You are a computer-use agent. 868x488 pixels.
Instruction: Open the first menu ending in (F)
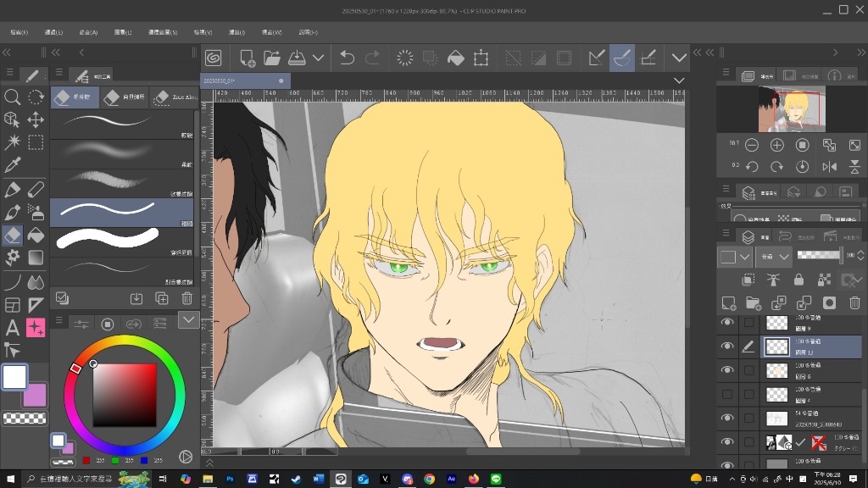click(x=19, y=33)
